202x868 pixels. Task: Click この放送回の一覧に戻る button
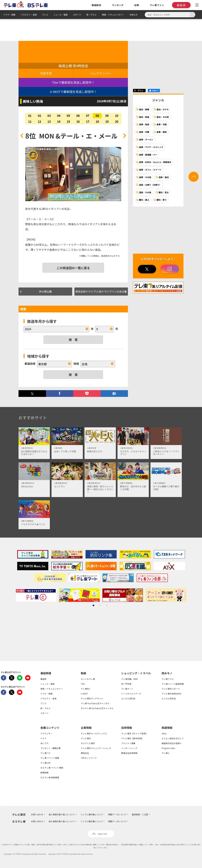click(x=73, y=268)
